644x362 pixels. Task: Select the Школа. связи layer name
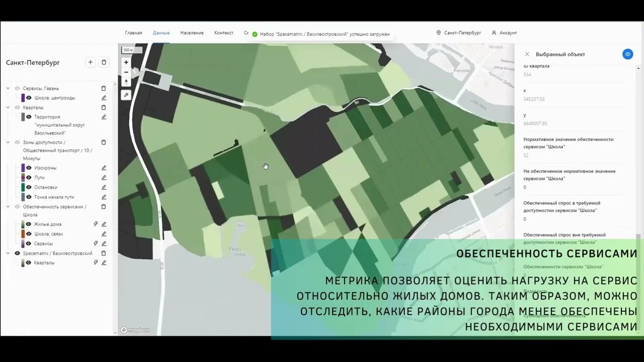[49, 234]
